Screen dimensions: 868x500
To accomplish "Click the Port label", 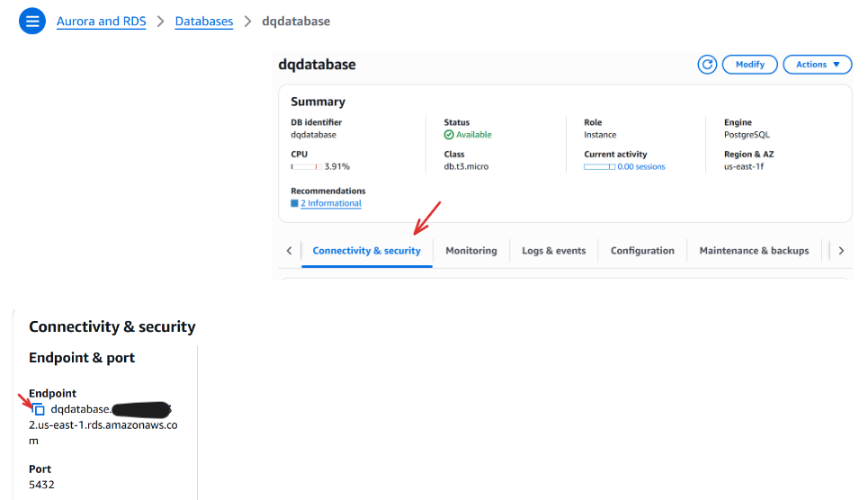I will pos(40,469).
